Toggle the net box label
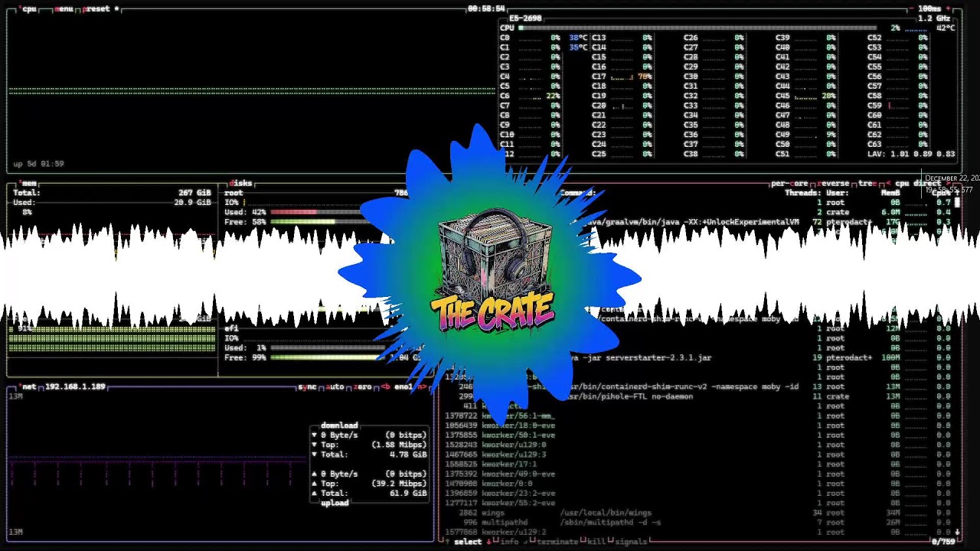The height and width of the screenshot is (551, 980). [28, 387]
